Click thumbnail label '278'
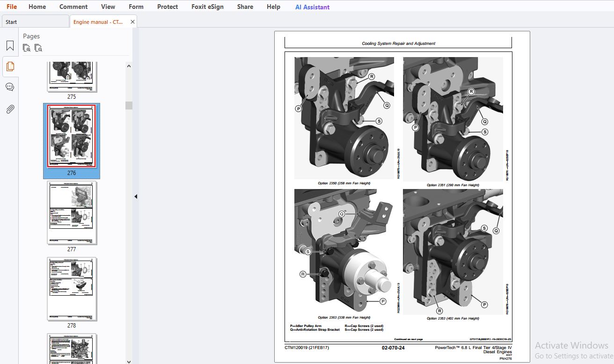The height and width of the screenshot is (364, 614). point(72,326)
